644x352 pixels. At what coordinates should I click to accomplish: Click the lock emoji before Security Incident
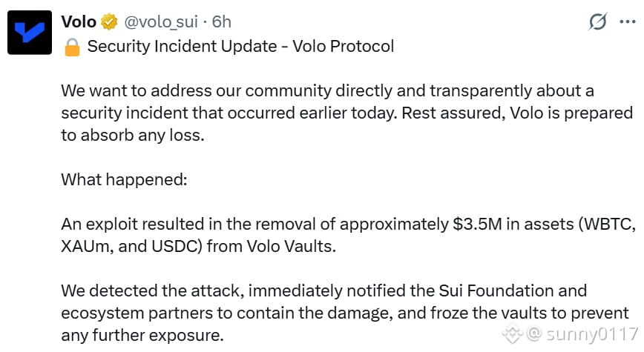[72, 47]
